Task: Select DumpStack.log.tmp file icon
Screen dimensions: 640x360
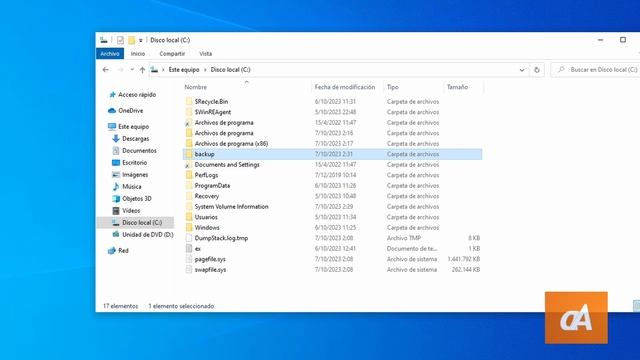Action: point(189,238)
